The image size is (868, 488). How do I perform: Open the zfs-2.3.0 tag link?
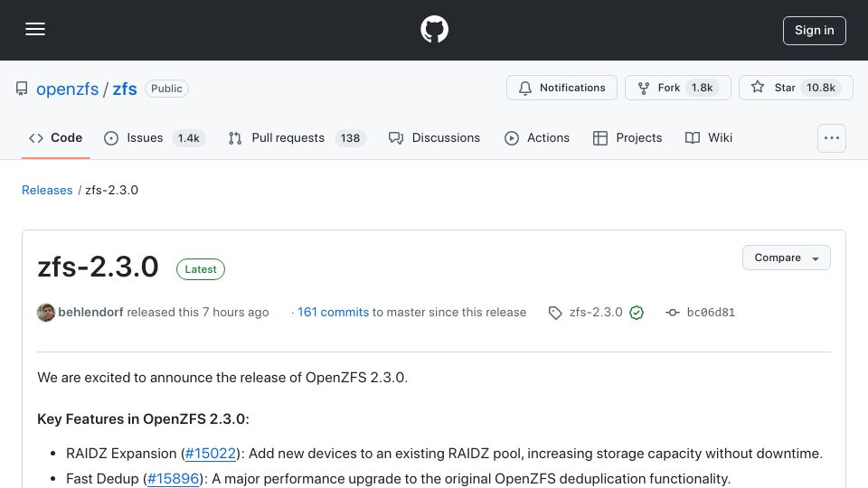[x=596, y=312]
